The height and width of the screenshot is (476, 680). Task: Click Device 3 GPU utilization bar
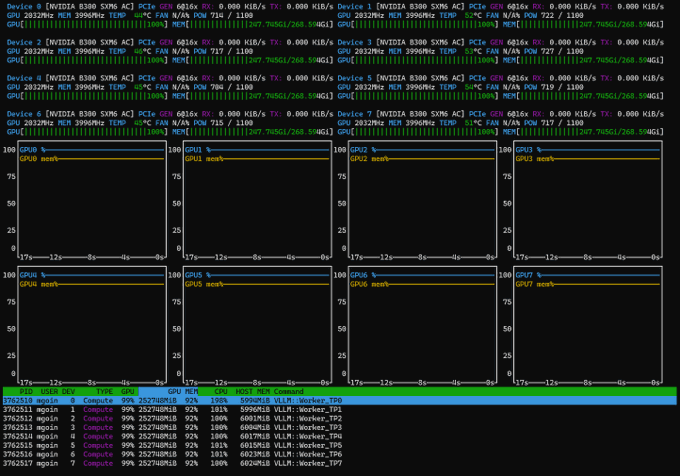[418, 60]
